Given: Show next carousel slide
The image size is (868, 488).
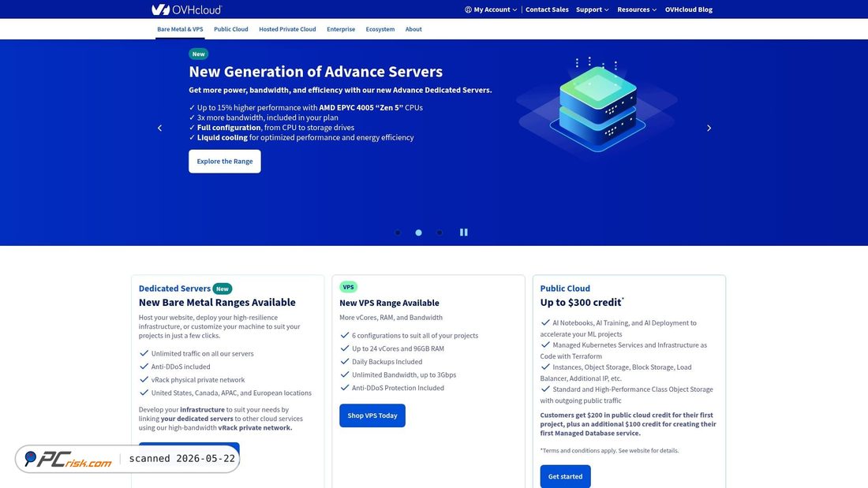Looking at the screenshot, I should [x=709, y=128].
